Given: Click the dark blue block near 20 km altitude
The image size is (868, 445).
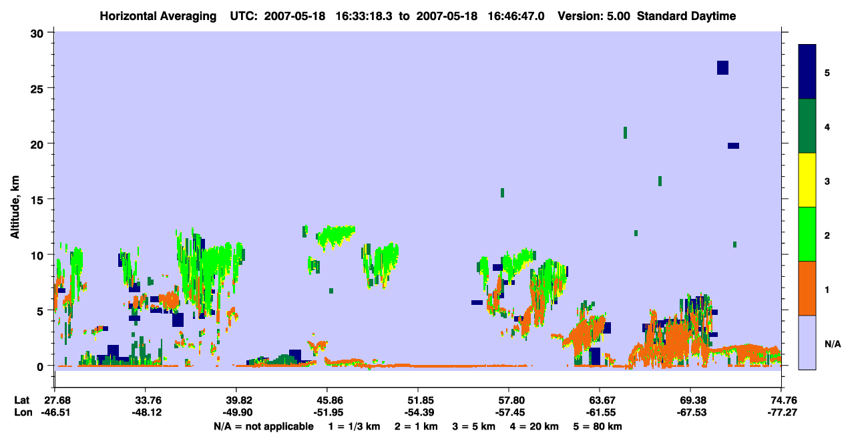Looking at the screenshot, I should [733, 145].
